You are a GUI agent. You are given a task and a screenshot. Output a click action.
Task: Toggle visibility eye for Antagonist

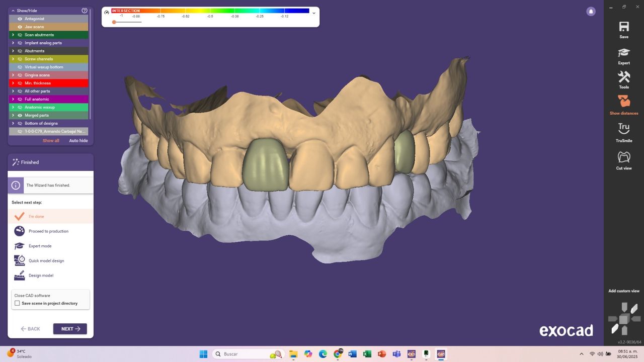coord(20,19)
